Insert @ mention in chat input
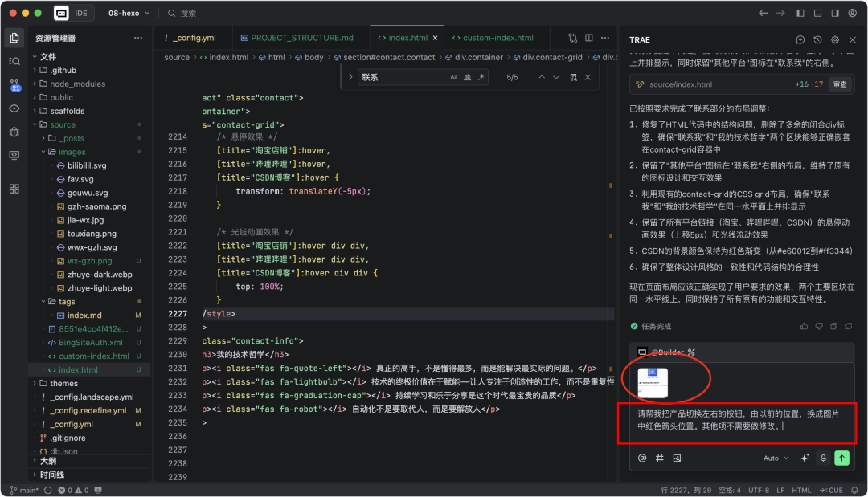Image resolution: width=868 pixels, height=497 pixels. (642, 458)
